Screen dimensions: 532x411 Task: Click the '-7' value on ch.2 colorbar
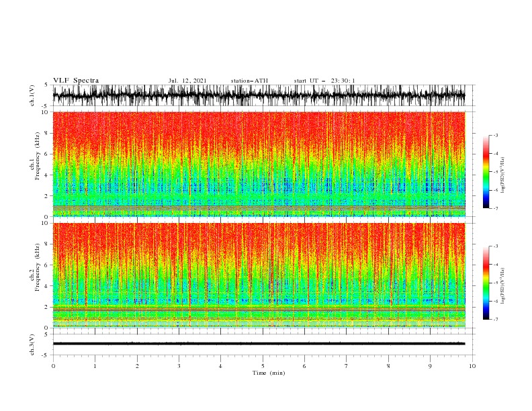(x=495, y=320)
